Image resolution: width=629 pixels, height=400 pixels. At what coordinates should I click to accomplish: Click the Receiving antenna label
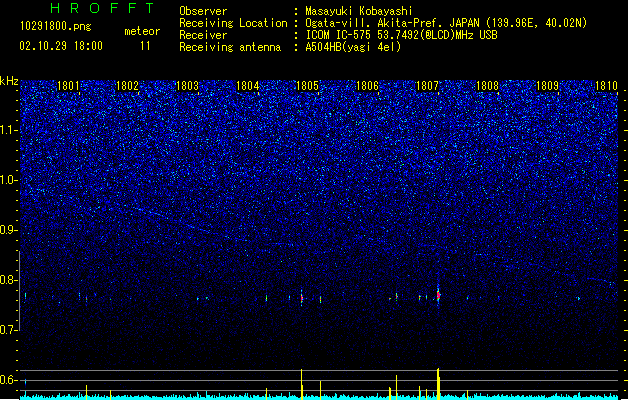pyautogui.click(x=230, y=47)
